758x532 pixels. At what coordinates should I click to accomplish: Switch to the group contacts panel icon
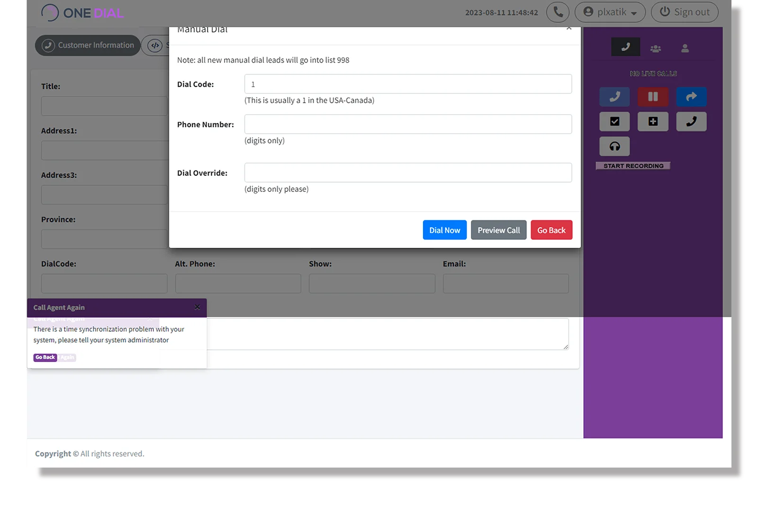[656, 48]
